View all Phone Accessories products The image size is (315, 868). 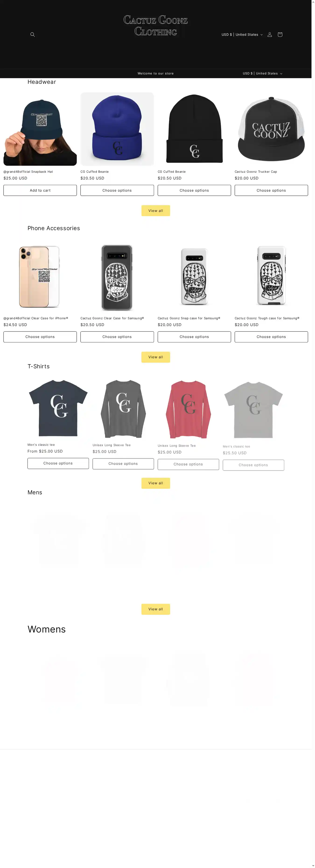156,357
